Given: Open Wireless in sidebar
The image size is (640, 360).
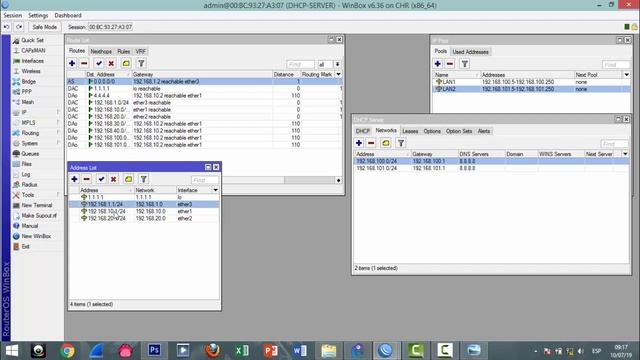Looking at the screenshot, I should tap(31, 71).
